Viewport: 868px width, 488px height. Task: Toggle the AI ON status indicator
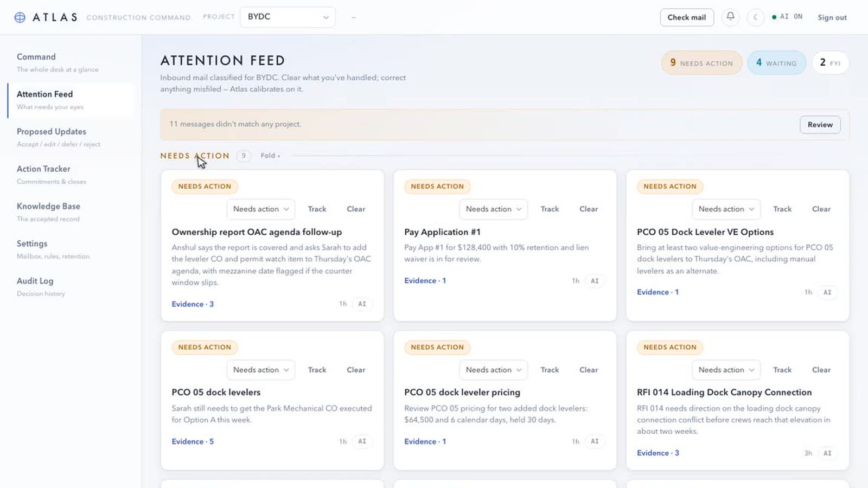787,17
